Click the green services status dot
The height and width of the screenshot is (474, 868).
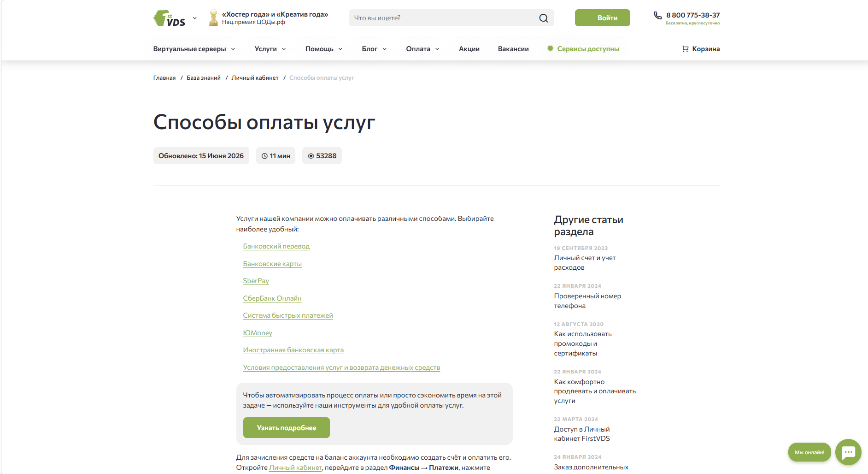pyautogui.click(x=550, y=48)
